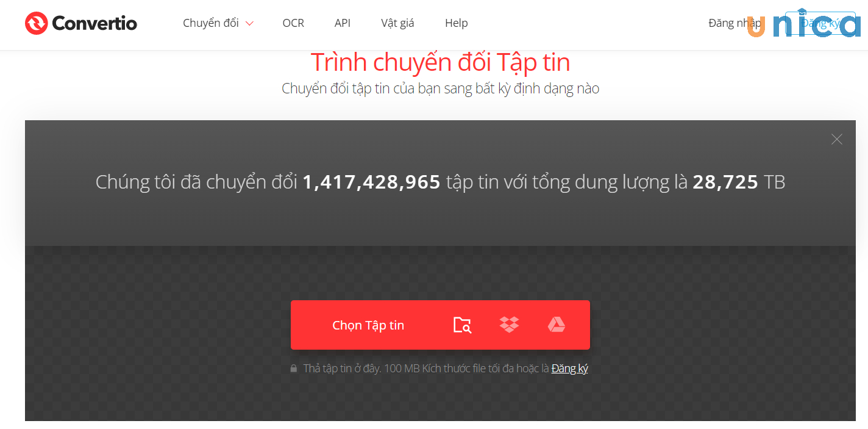Click the lock icon near the file size note
Screen dimensions: 868x429
[294, 368]
